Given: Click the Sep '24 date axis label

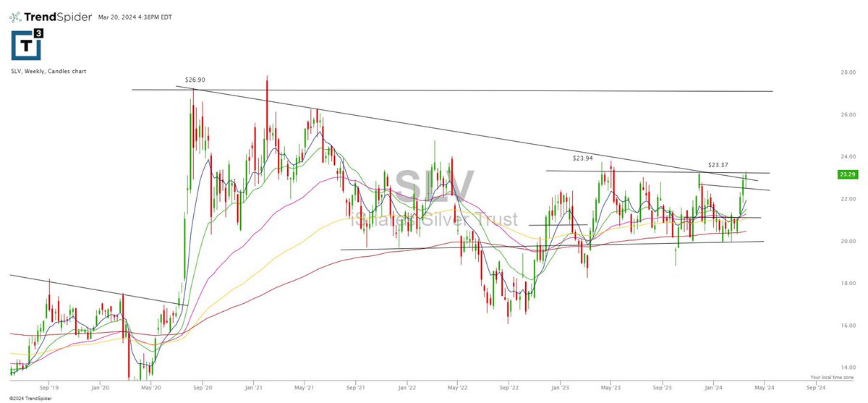Looking at the screenshot, I should (816, 388).
